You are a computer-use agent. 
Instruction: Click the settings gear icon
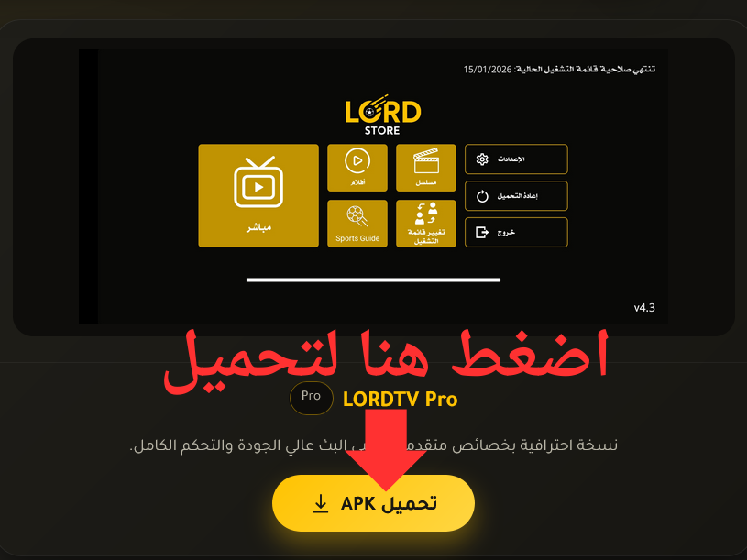click(482, 159)
